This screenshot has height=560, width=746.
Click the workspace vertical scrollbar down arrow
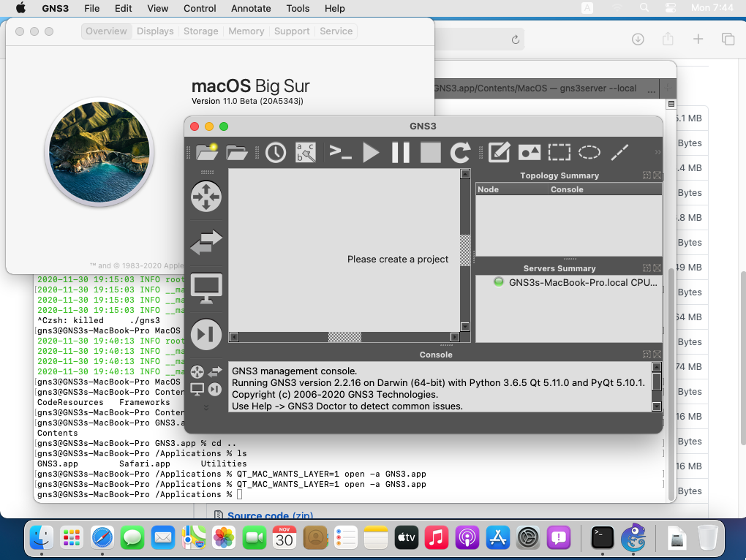465,327
